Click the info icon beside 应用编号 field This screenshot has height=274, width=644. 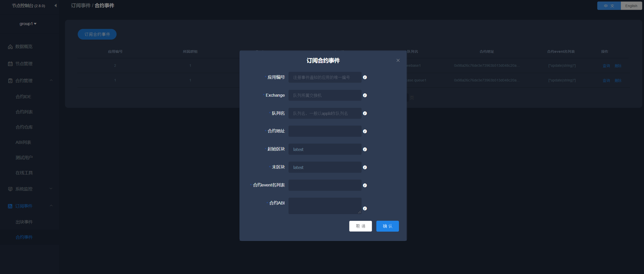click(365, 77)
